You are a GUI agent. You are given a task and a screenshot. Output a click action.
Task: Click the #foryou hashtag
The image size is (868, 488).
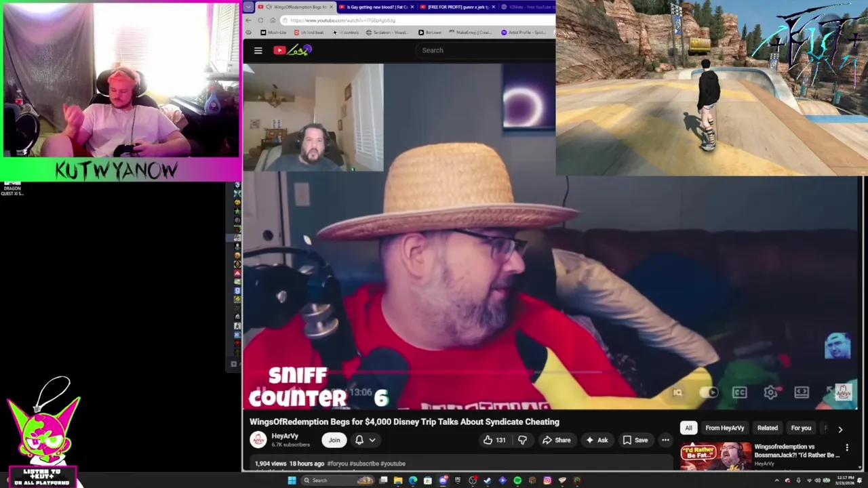pos(337,464)
